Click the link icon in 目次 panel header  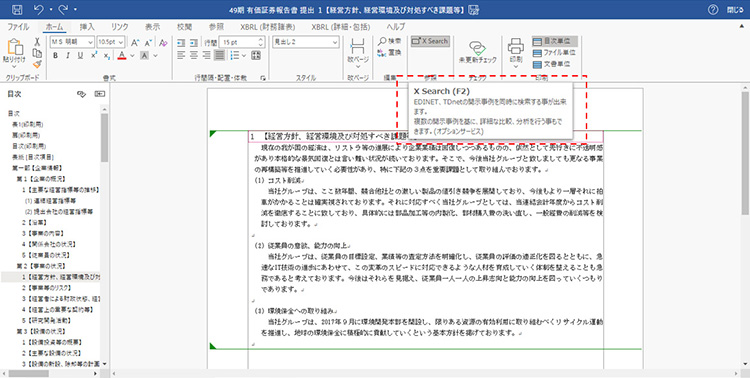[x=81, y=94]
